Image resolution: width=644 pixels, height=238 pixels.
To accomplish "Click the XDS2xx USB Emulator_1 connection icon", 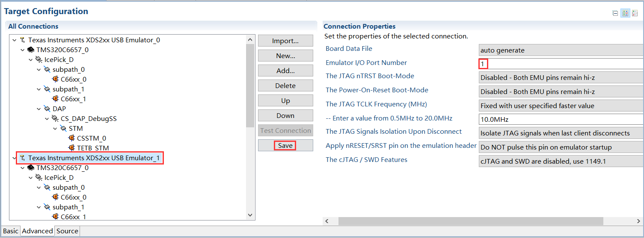I will click(23, 158).
